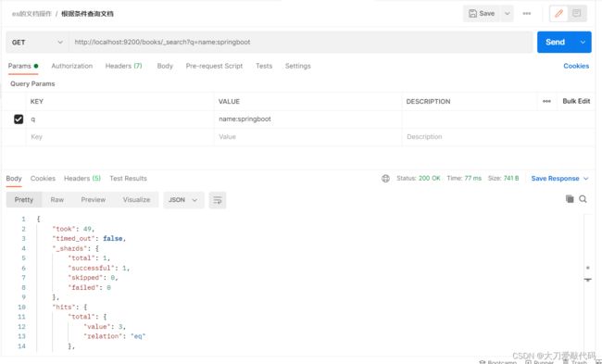Switch to the request Headers (7) tab

click(x=123, y=66)
